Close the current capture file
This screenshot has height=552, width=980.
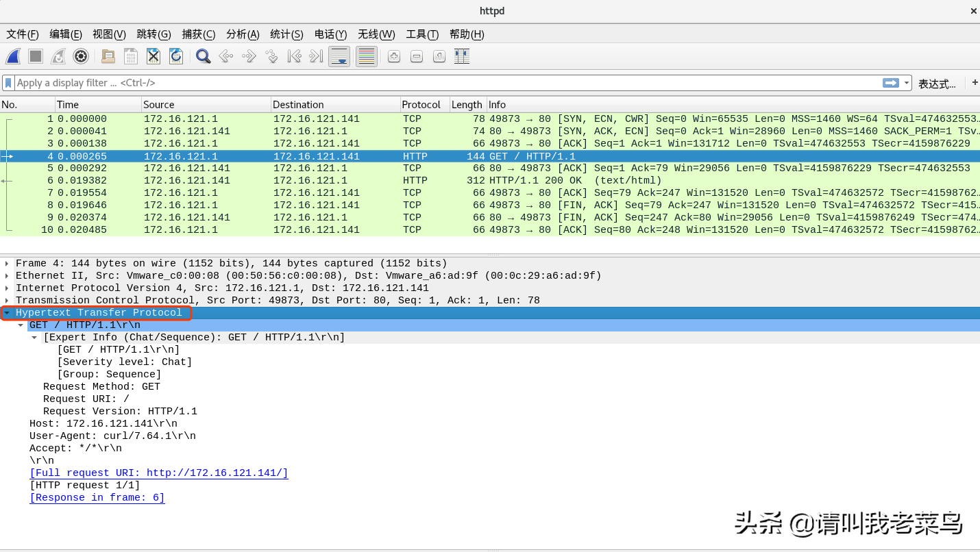(x=154, y=56)
